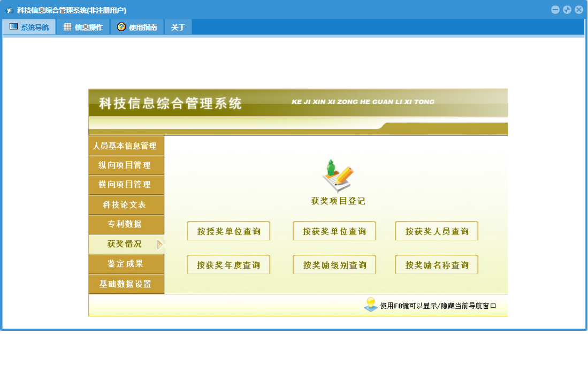The image size is (588, 387).
Task: Maximize the window with plus button
Action: pos(567,10)
